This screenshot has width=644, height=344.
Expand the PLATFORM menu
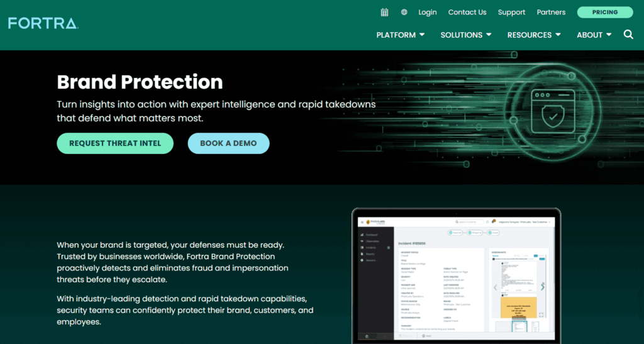pos(401,35)
